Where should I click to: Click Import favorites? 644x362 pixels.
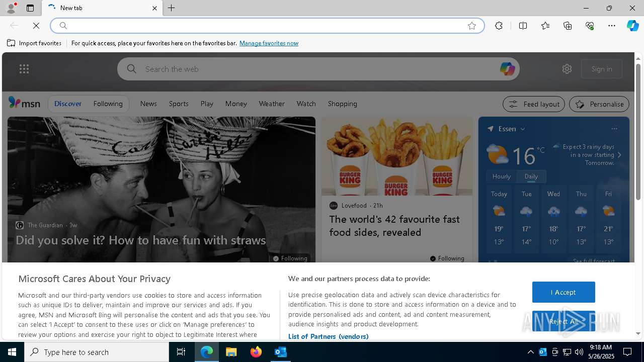34,43
